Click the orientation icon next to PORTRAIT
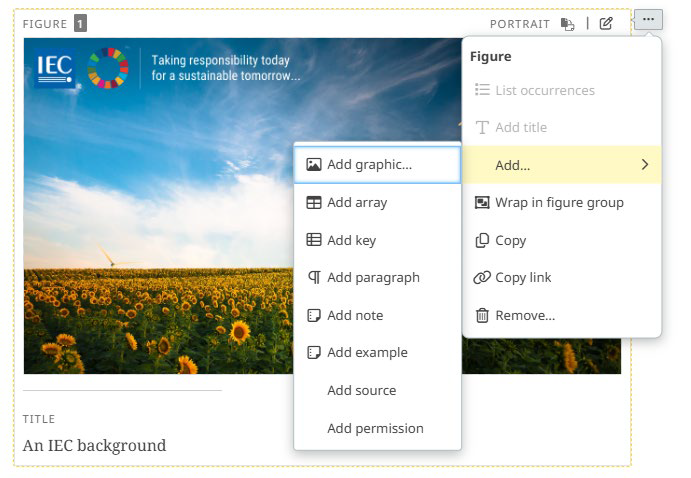691x478 pixels. [x=567, y=24]
